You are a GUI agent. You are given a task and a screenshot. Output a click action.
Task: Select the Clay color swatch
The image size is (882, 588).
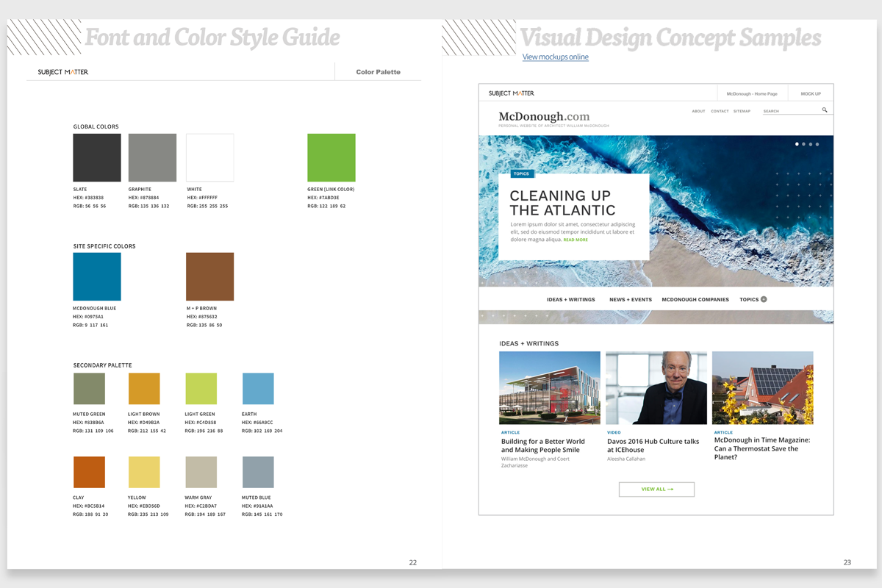click(89, 472)
